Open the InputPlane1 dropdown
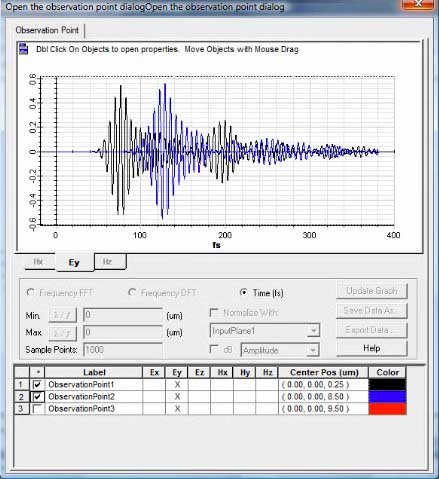This screenshot has height=479, width=439. pos(313,331)
